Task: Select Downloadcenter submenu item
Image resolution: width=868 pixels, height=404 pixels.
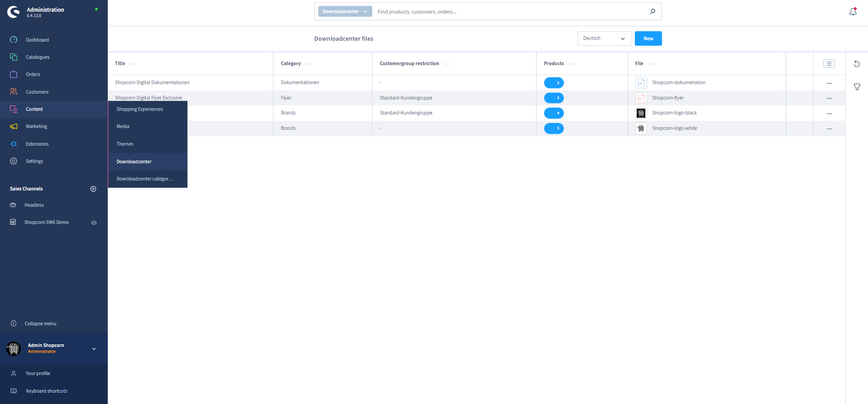Action: [x=148, y=162]
